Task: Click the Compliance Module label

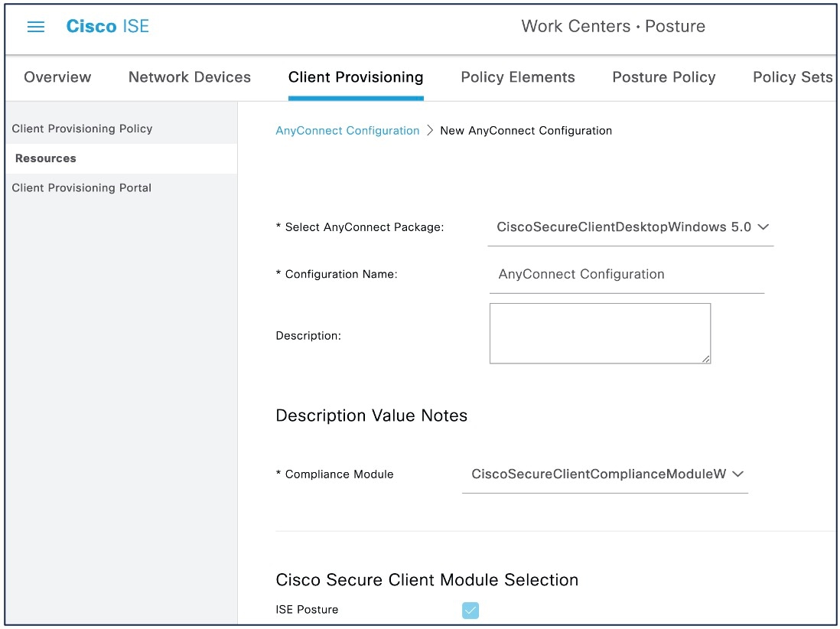Action: [x=335, y=474]
